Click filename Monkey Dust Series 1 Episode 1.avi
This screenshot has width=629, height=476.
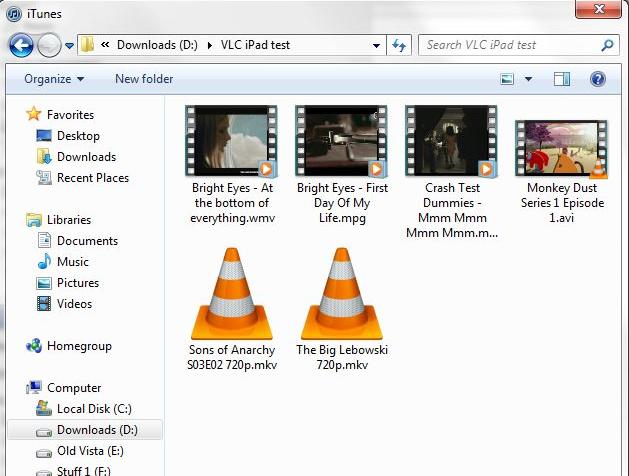(562, 203)
